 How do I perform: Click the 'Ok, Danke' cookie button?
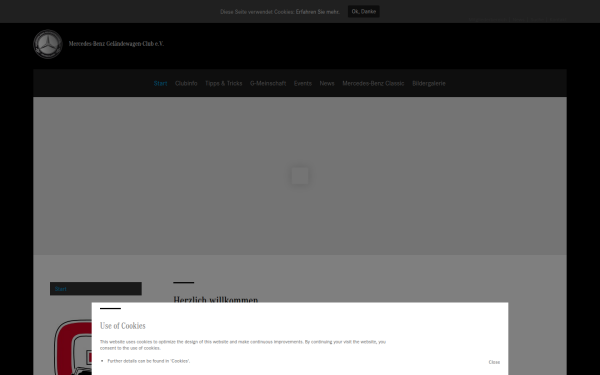[364, 11]
